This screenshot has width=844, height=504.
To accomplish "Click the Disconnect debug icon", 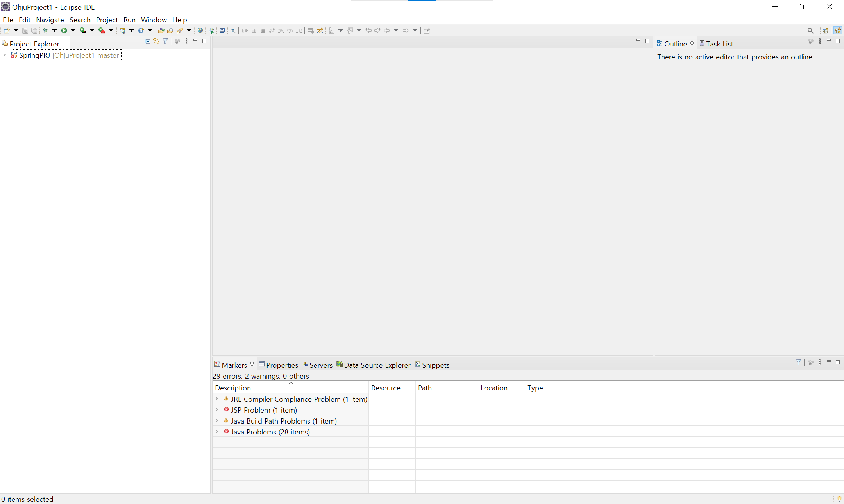I will click(272, 30).
